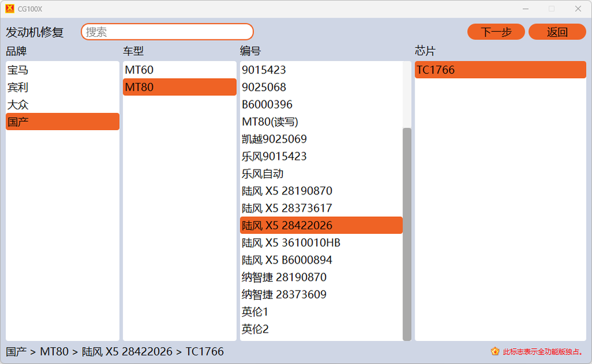Pick number 9025068 from the list
This screenshot has height=364, width=592.
(x=321, y=87)
